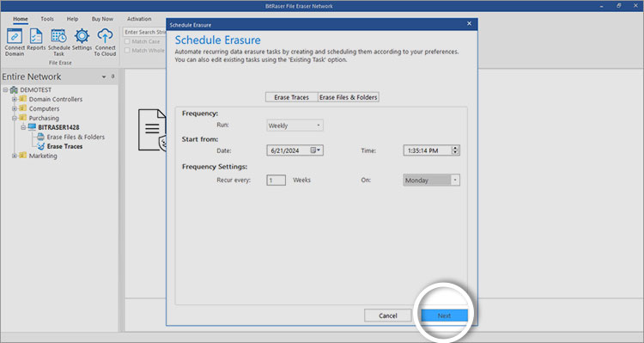The width and height of the screenshot is (644, 343).
Task: Click the Connect Domain ribbon icon
Action: click(15, 36)
